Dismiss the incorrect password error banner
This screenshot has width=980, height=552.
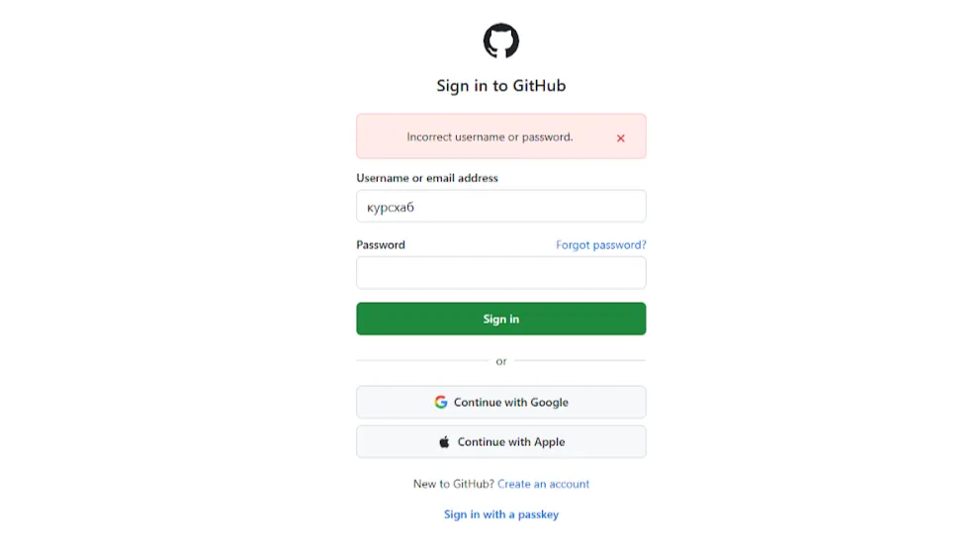click(621, 138)
